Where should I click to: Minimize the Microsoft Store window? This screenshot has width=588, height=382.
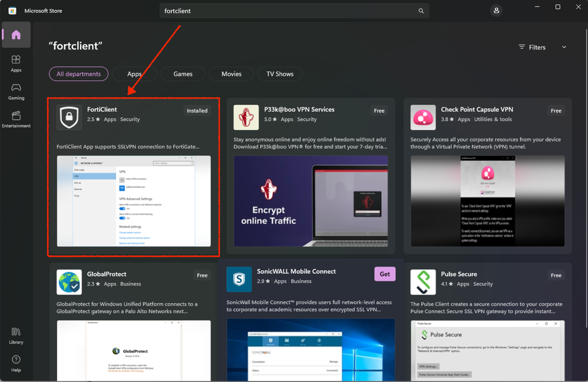[537, 7]
